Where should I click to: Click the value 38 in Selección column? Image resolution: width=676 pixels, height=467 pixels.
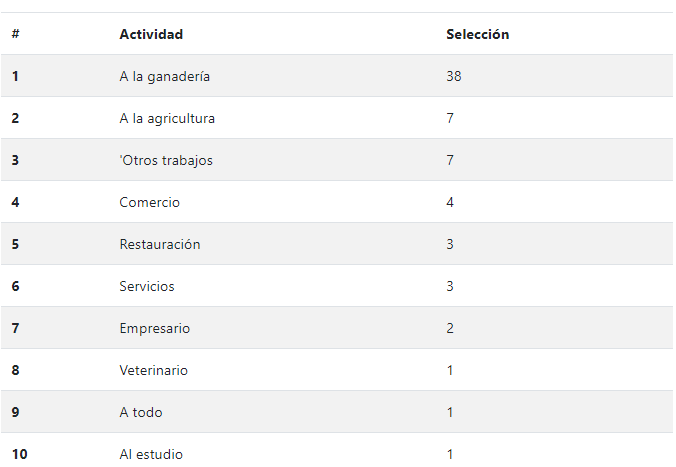(x=454, y=76)
